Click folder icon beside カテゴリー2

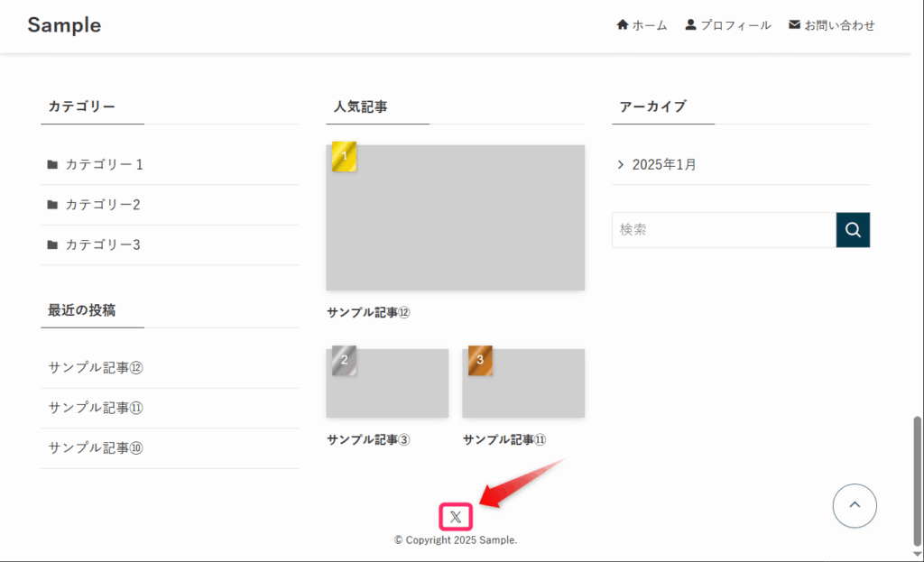tap(52, 205)
